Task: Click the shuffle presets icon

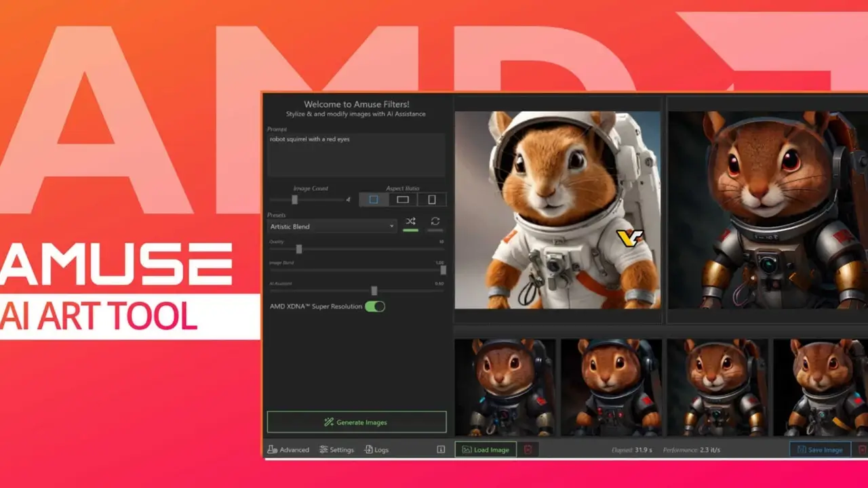Action: (410, 221)
